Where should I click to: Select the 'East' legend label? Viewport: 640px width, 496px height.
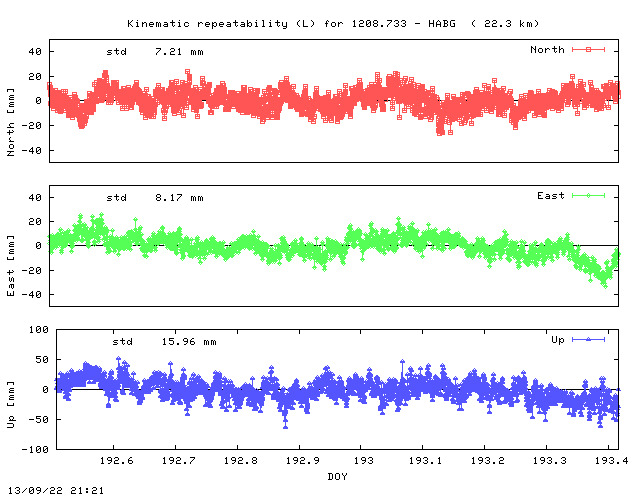(551, 196)
